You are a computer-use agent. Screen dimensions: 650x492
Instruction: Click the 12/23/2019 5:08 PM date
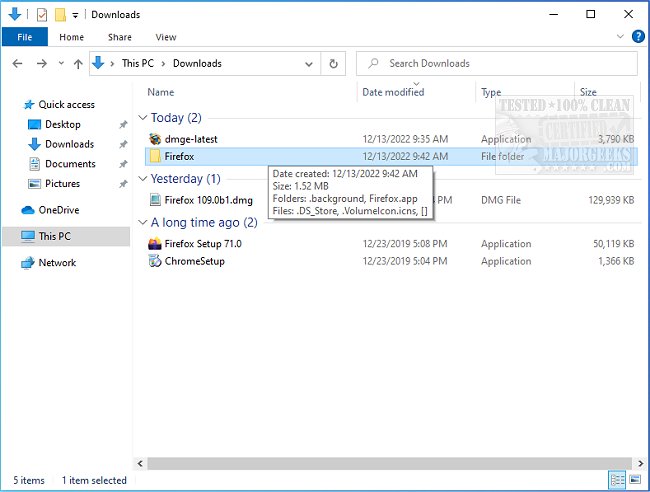[x=405, y=244]
